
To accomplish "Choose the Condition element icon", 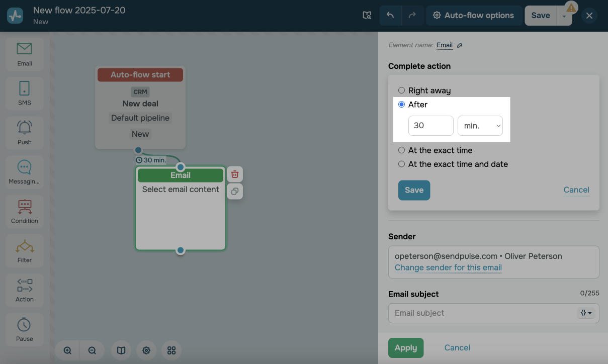I will pos(24,211).
